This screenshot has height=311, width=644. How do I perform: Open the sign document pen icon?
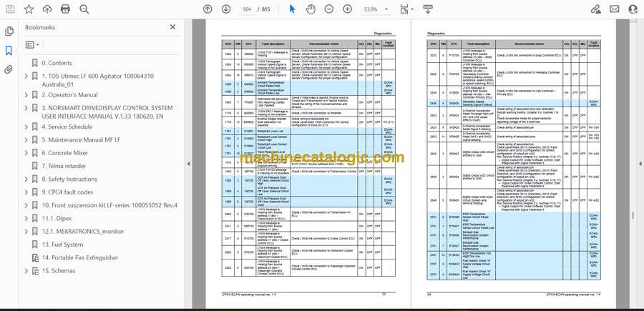click(x=596, y=9)
